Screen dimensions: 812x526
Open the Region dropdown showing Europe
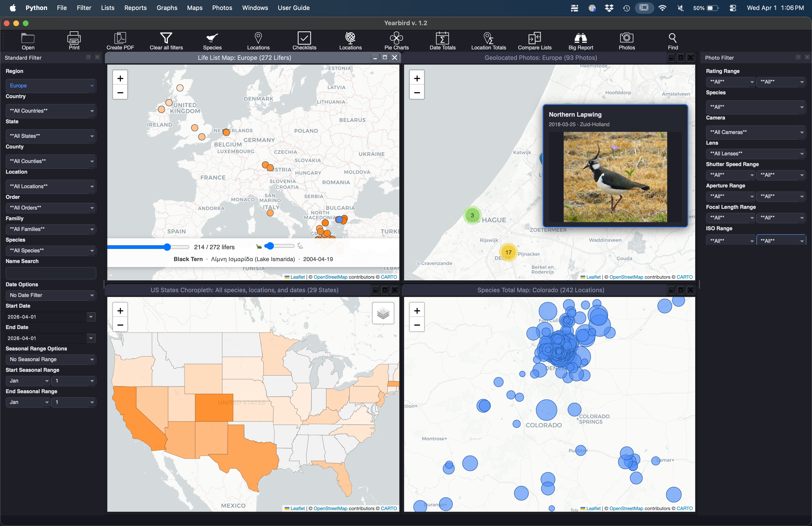[51, 86]
